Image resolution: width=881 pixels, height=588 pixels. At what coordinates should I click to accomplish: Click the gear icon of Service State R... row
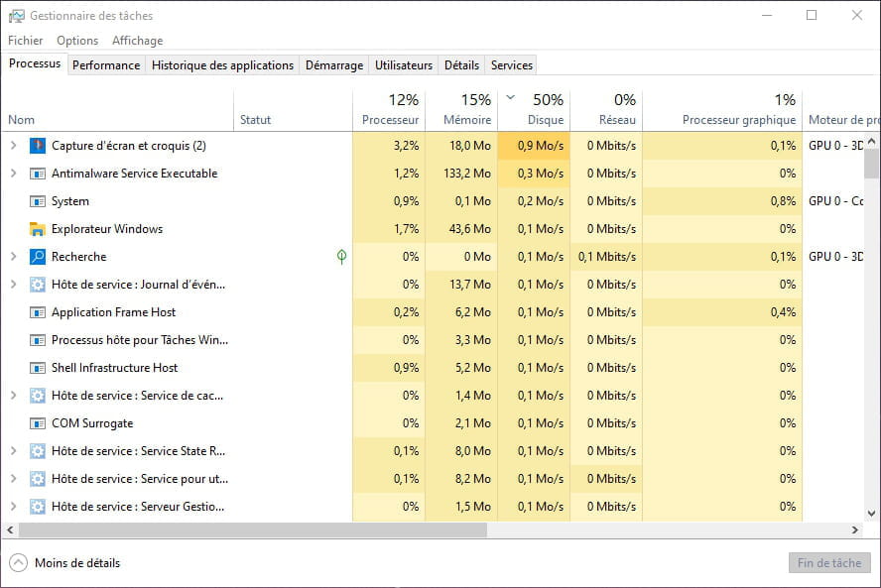coord(37,451)
